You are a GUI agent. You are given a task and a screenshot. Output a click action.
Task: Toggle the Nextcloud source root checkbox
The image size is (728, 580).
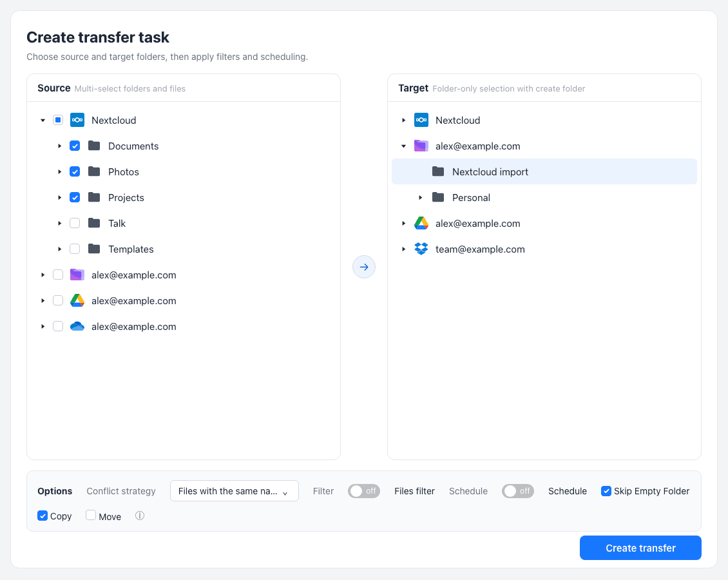pos(58,121)
